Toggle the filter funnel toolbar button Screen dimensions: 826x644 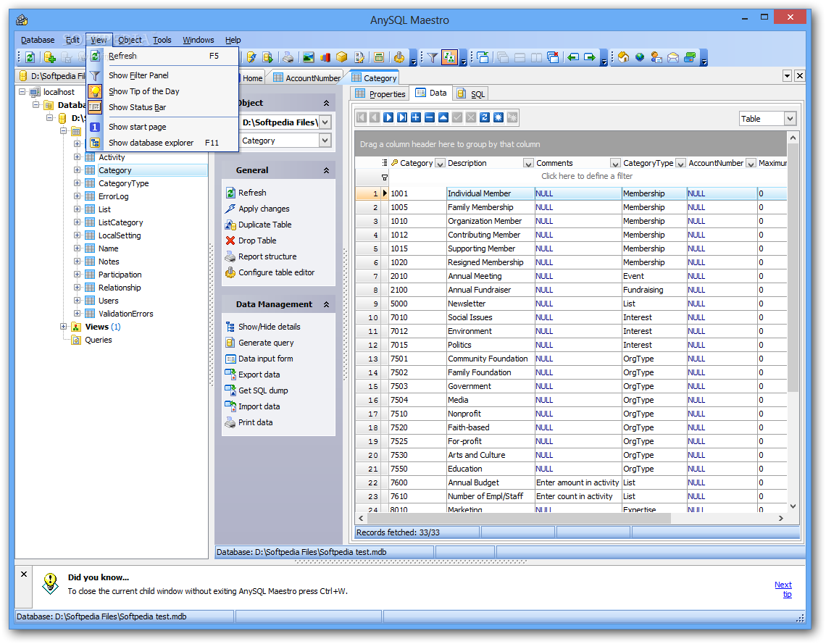click(433, 57)
